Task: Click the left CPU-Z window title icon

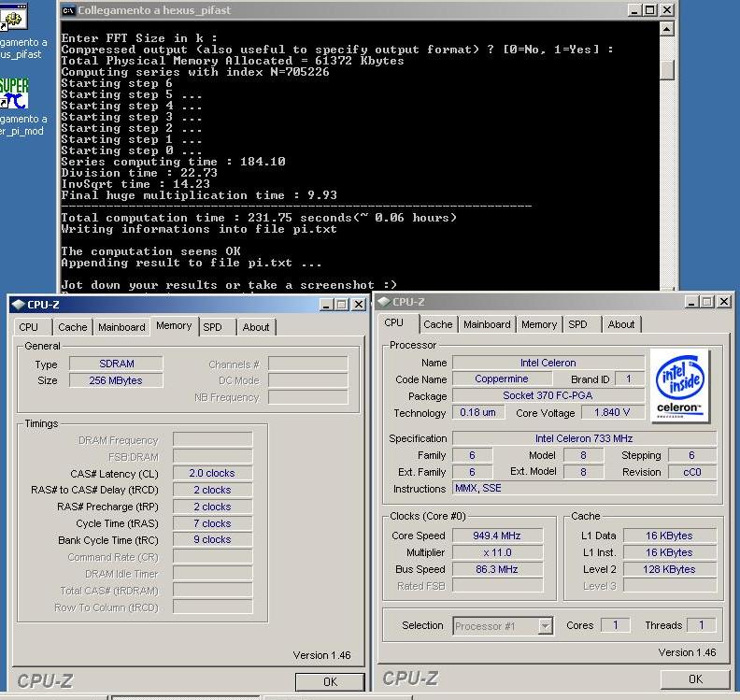Action: click(18, 305)
